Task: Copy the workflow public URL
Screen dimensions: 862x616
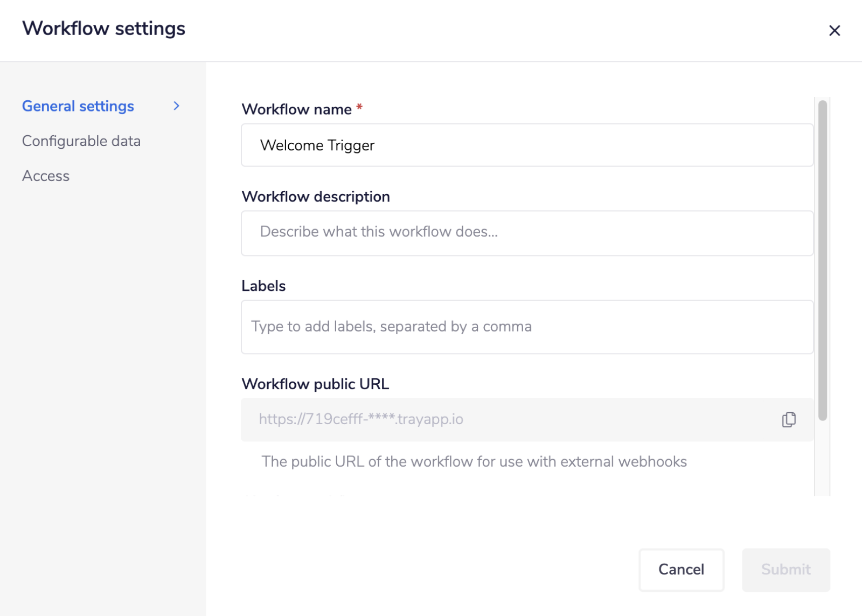Action: (789, 420)
